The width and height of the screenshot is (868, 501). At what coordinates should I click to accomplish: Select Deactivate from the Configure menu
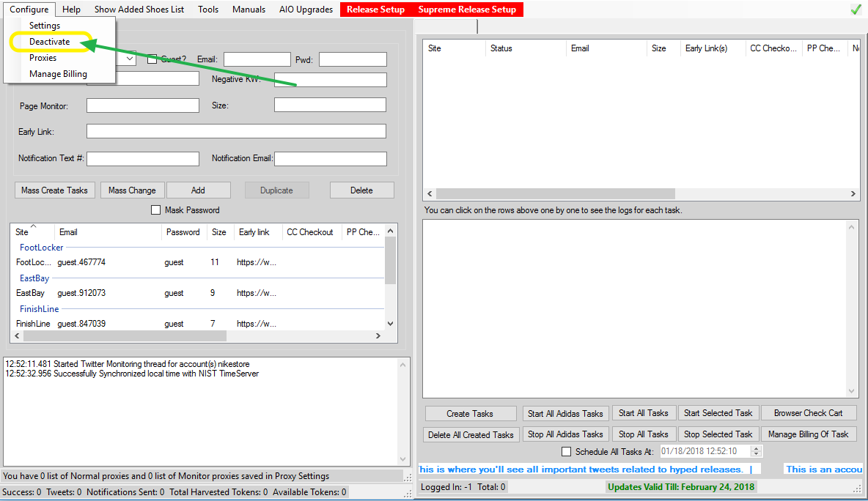(50, 42)
